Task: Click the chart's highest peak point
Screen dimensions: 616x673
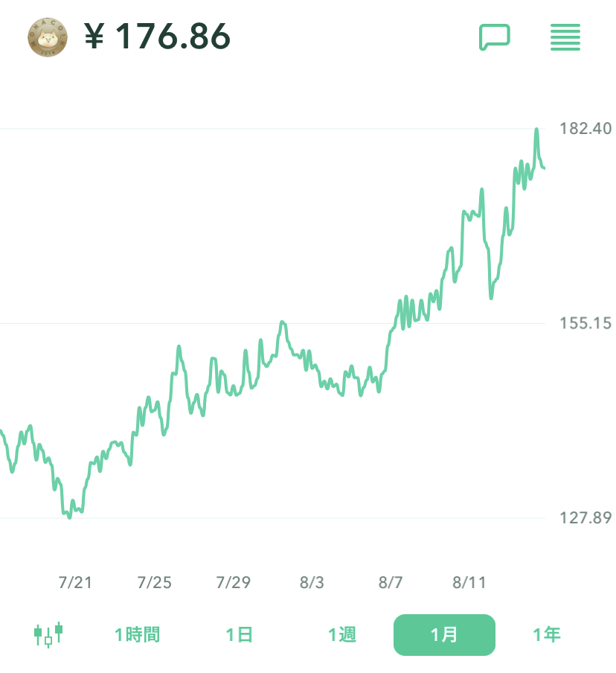Action: click(536, 130)
